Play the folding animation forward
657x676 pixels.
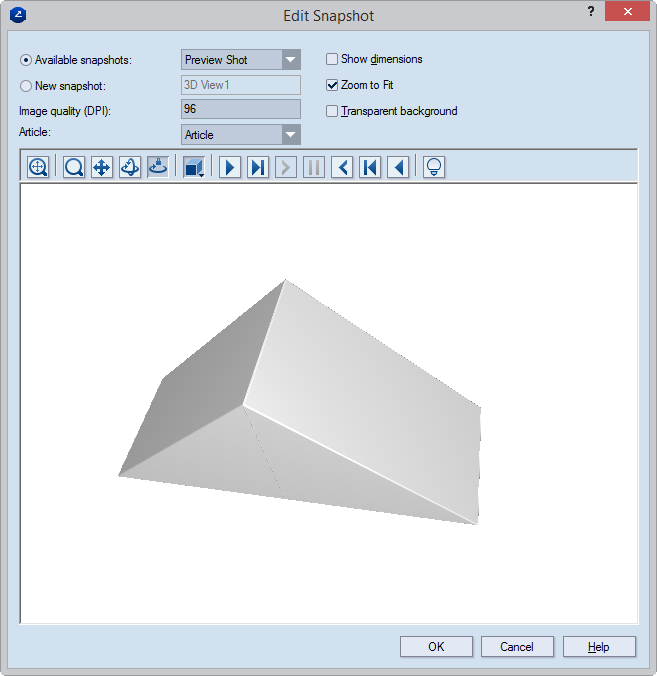(x=230, y=167)
